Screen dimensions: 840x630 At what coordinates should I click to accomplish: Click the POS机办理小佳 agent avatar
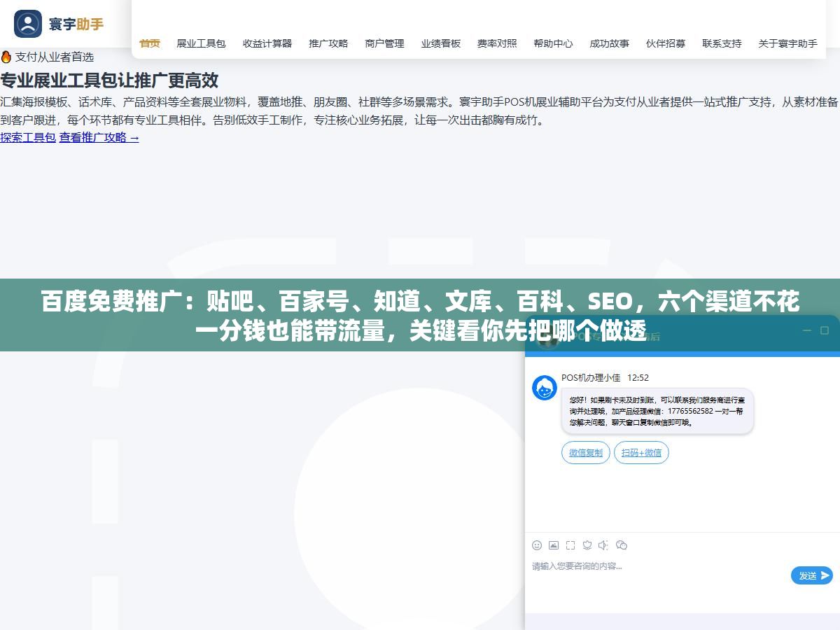coord(545,388)
